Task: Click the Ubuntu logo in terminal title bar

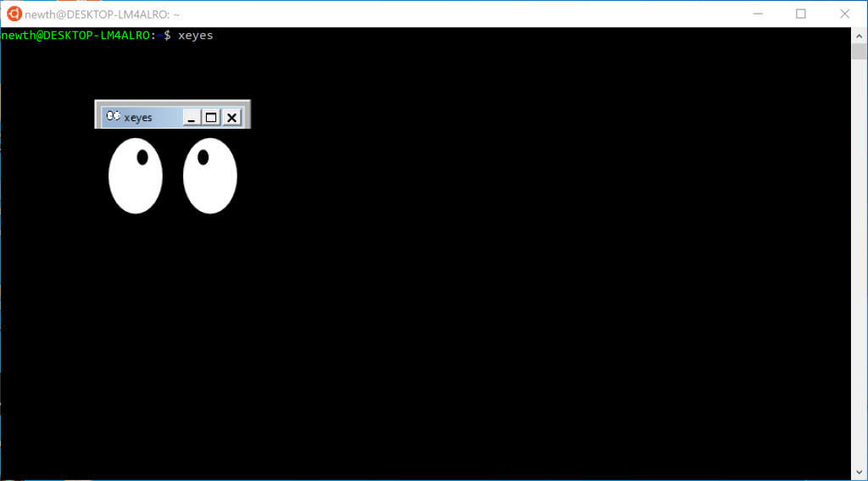Action: (14, 14)
